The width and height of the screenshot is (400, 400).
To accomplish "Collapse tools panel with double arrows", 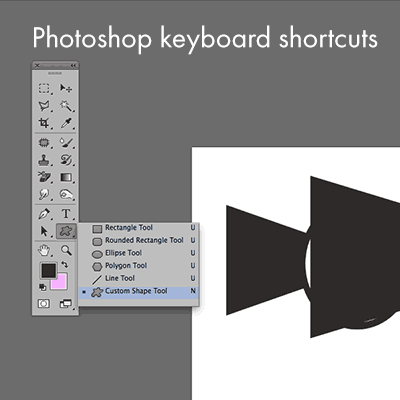I will coord(73,65).
